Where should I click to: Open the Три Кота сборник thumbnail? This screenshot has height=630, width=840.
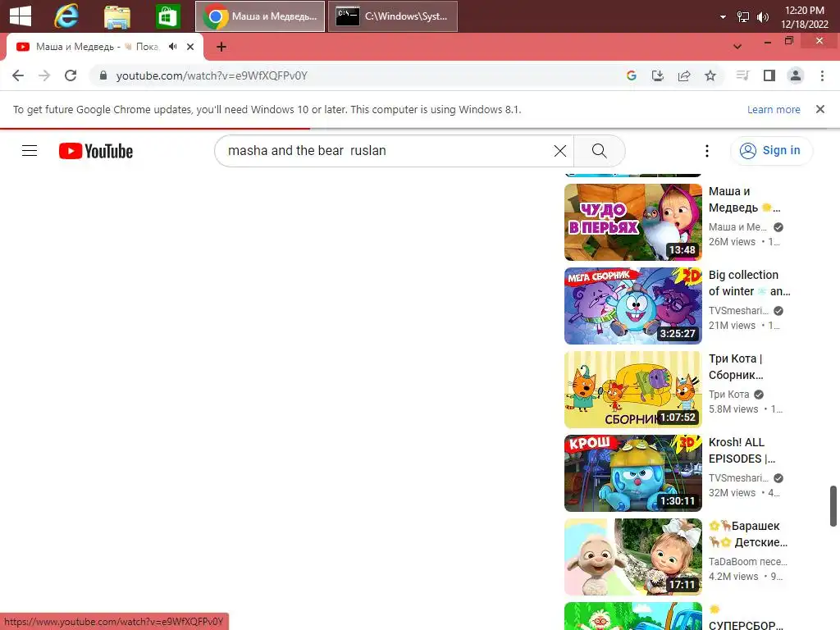pos(632,390)
